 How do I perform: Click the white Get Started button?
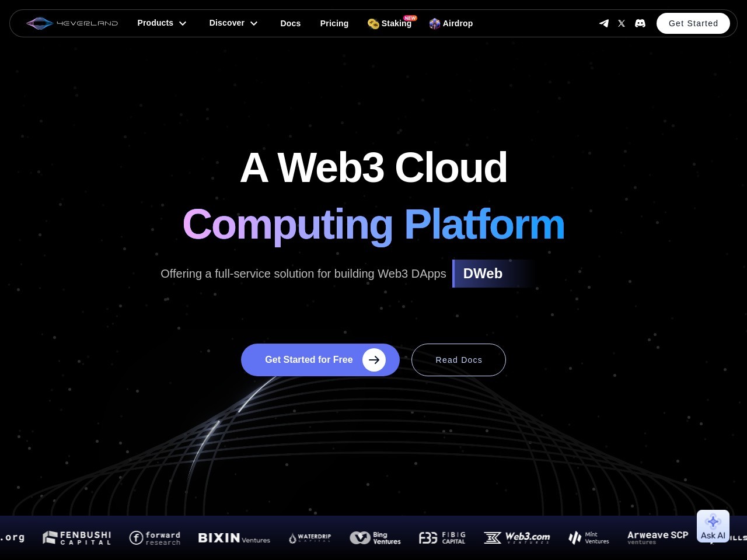693,23
